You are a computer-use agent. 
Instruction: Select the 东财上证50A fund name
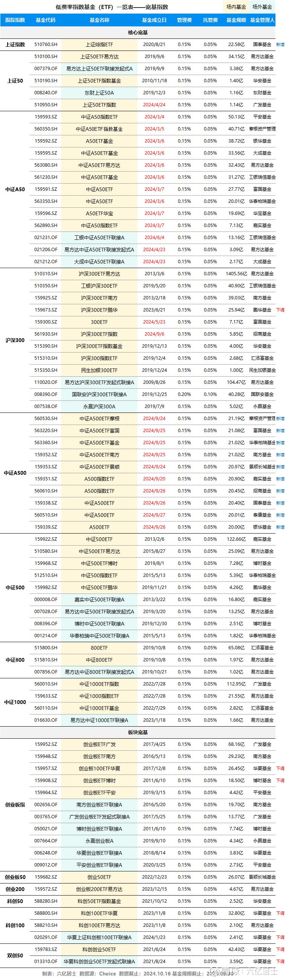click(x=99, y=92)
